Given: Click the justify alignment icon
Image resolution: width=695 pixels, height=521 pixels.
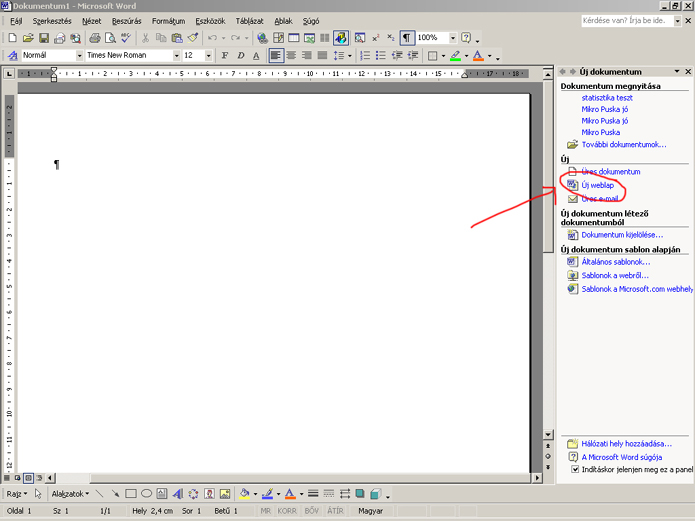Looking at the screenshot, I should 322,56.
